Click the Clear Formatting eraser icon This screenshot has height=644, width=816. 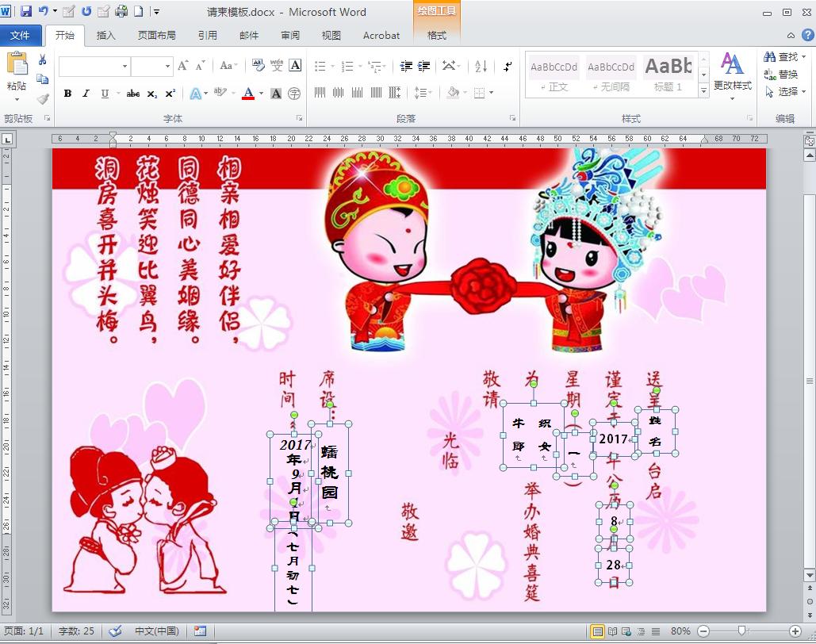(259, 66)
